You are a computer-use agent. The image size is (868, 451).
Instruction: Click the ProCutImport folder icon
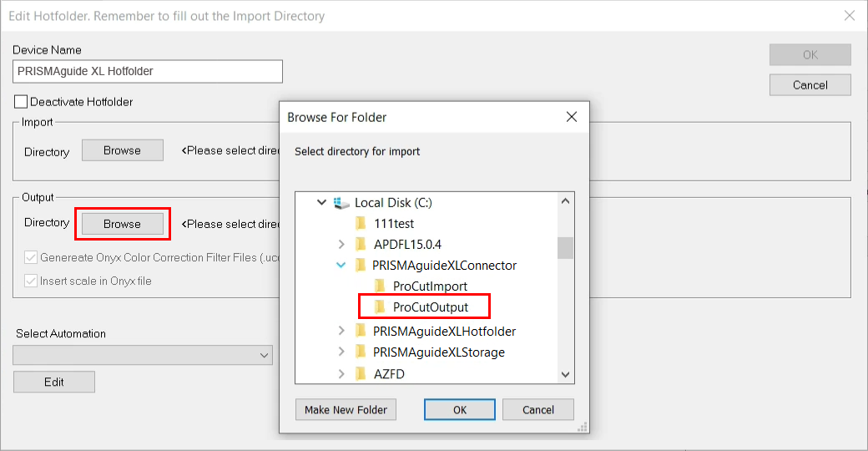point(381,286)
